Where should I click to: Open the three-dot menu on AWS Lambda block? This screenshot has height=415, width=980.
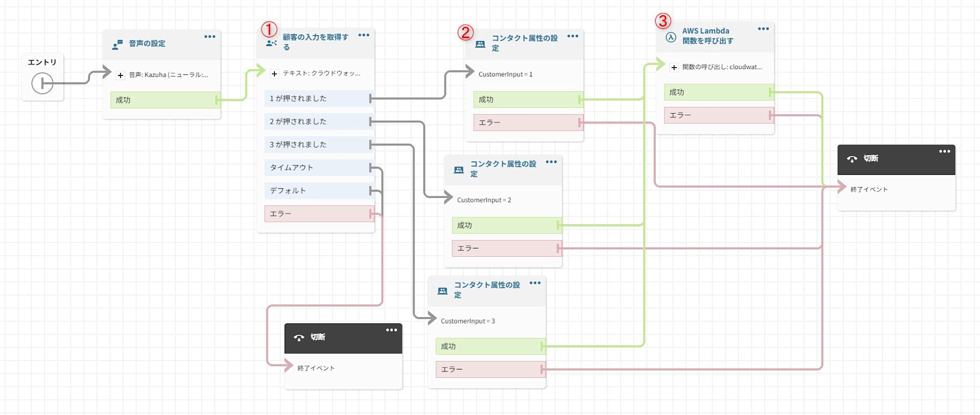763,29
